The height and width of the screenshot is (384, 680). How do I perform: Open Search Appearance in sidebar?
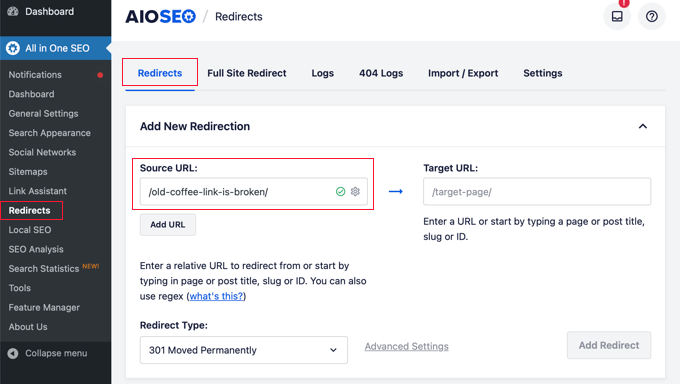tap(49, 133)
